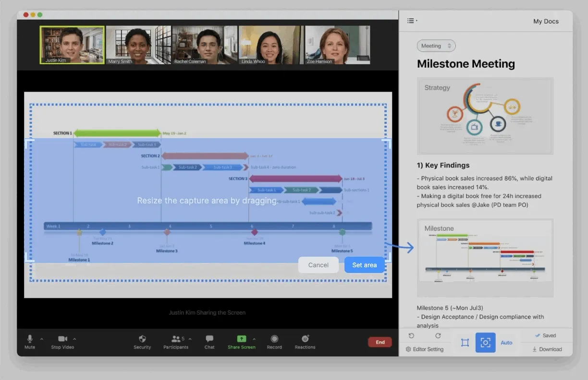Select Rachel Coleman's video thumbnail
The image size is (588, 380).
tap(205, 45)
